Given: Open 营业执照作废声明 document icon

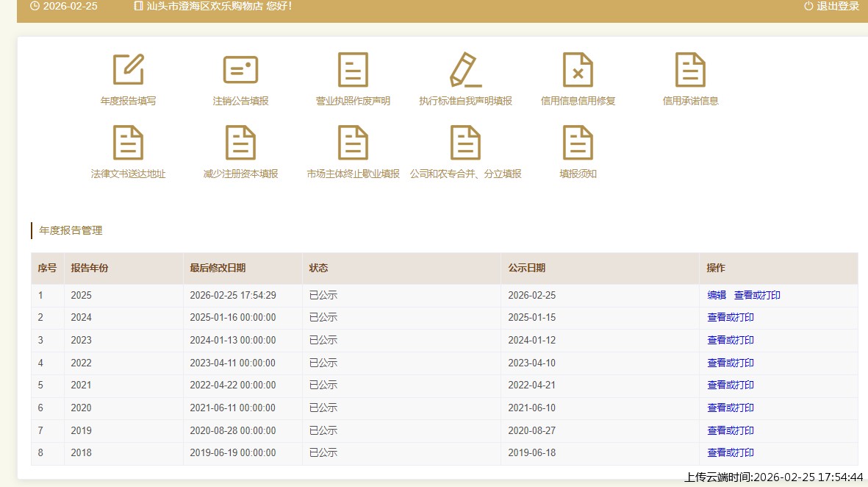Looking at the screenshot, I should pyautogui.click(x=353, y=70).
